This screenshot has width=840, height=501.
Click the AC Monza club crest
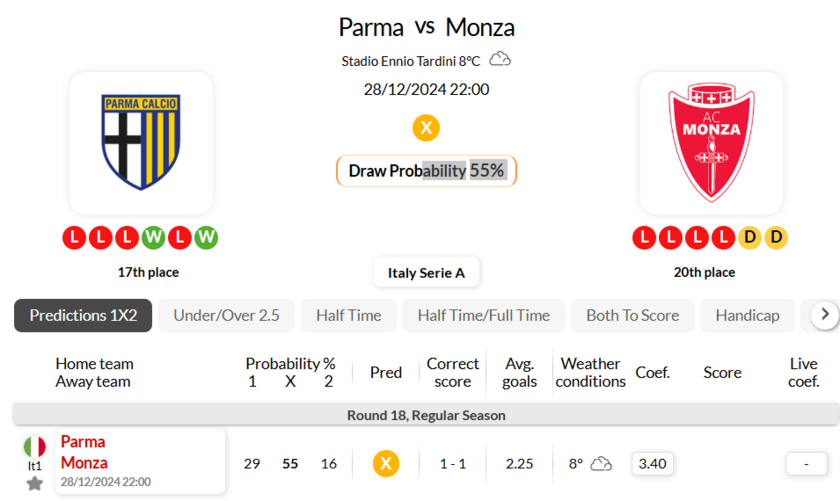(711, 142)
